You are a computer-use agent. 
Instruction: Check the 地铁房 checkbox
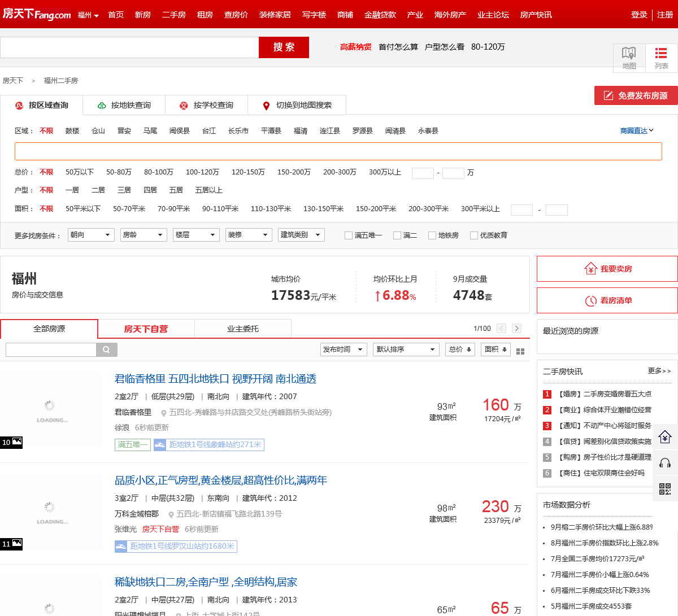click(432, 235)
